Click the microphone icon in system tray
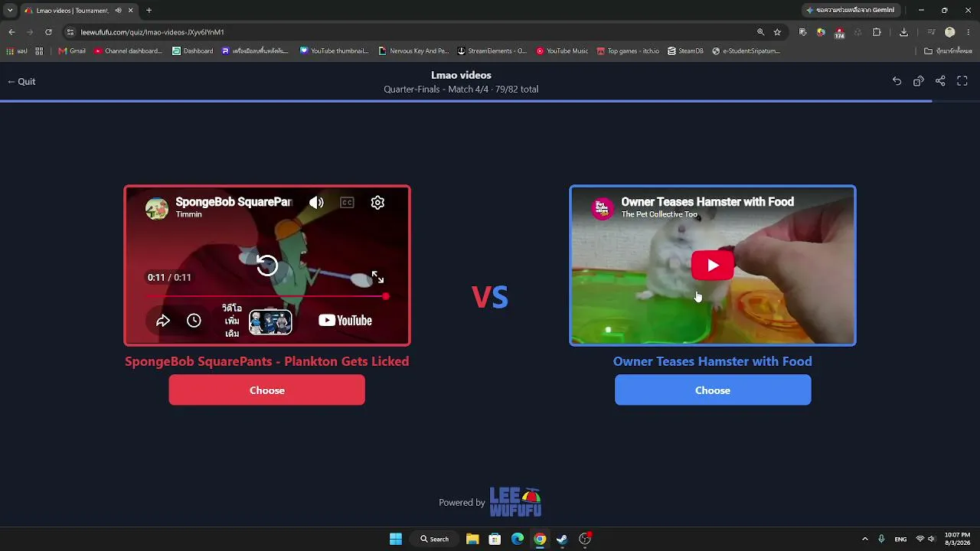Image resolution: width=980 pixels, height=551 pixels. [881, 539]
